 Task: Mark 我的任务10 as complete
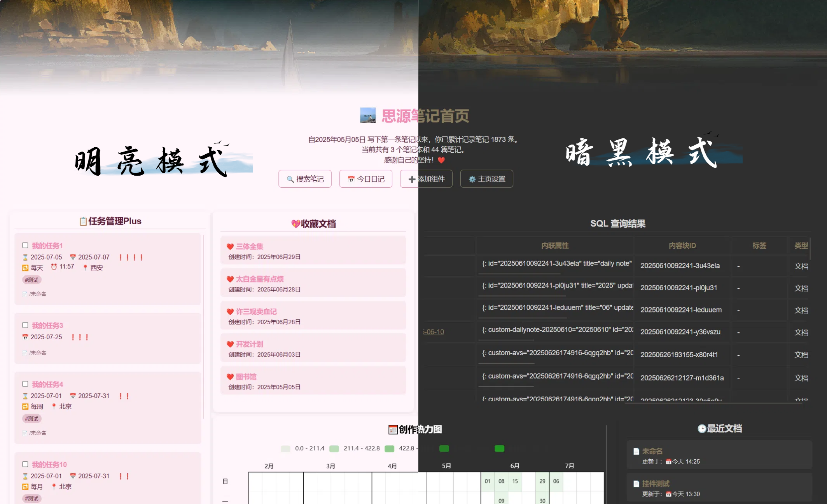tap(25, 464)
